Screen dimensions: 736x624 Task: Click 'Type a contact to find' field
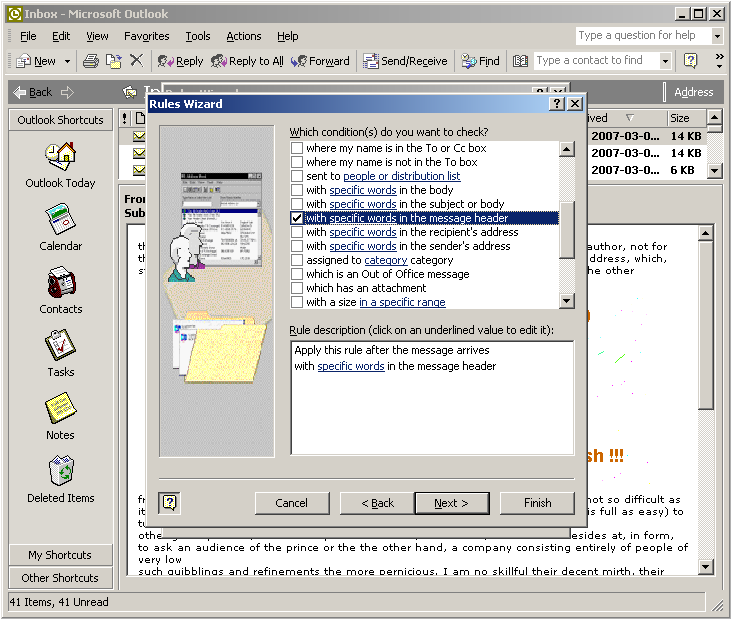tap(599, 61)
